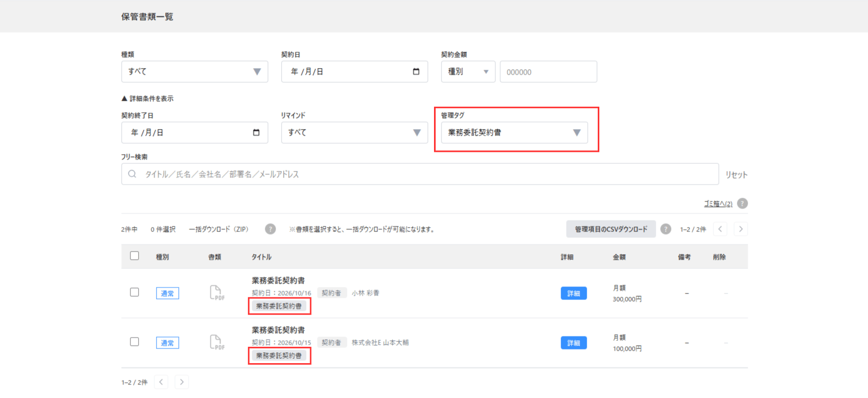Collapse the 詳細条件を表示 section
This screenshot has height=398, width=868.
click(x=147, y=99)
